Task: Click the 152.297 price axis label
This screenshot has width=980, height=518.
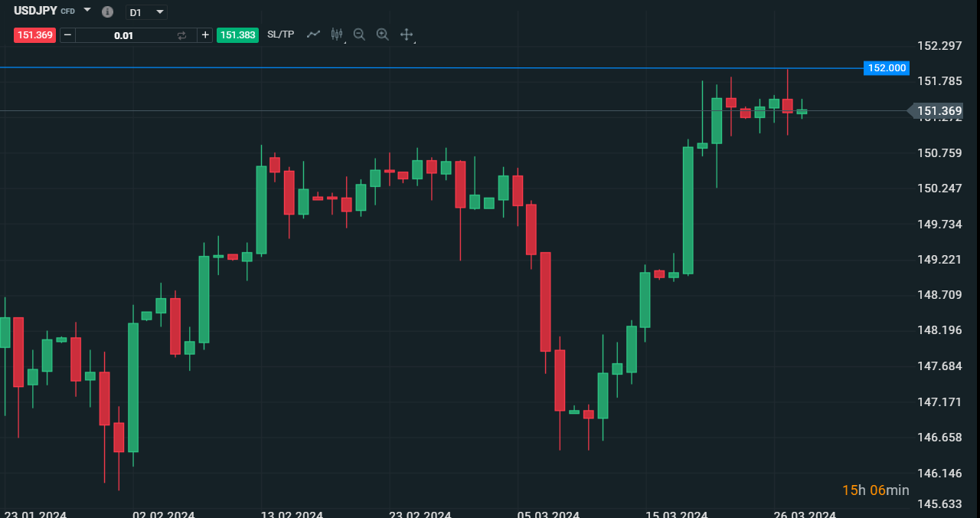Action: [x=939, y=46]
